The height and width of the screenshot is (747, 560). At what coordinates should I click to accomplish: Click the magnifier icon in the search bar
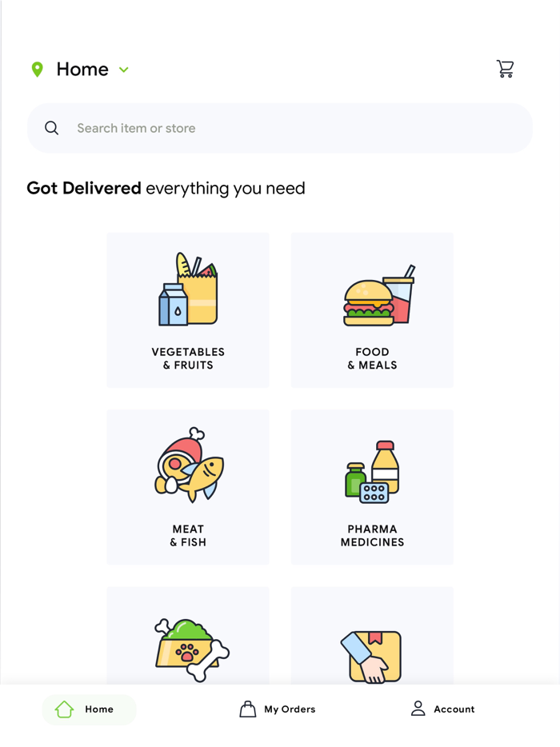point(51,128)
